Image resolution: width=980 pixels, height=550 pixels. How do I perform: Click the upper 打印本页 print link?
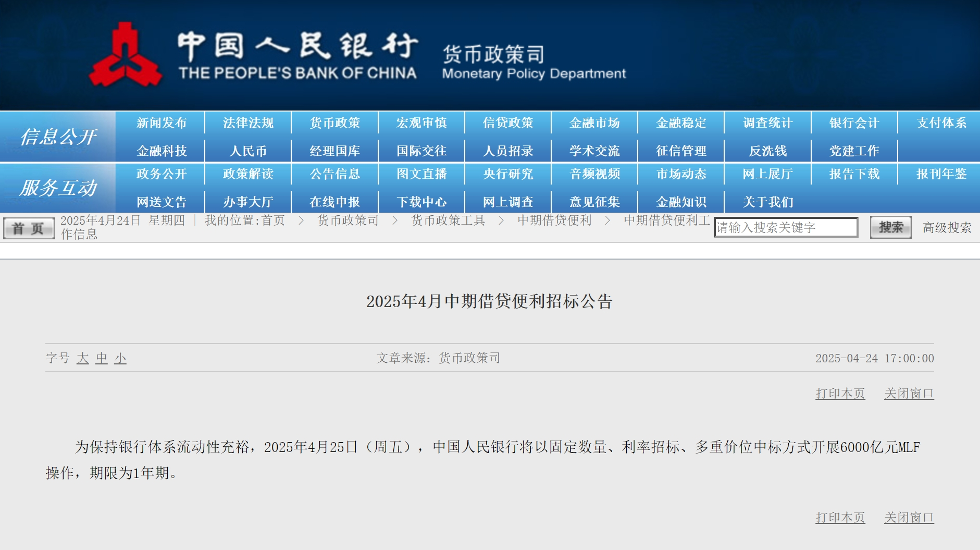click(x=840, y=394)
